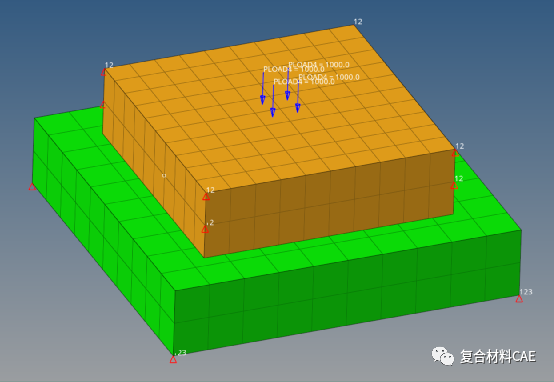Select the lower 12 constraint on orange block's right edge
Viewport: 554px width, 382px height.
click(454, 186)
